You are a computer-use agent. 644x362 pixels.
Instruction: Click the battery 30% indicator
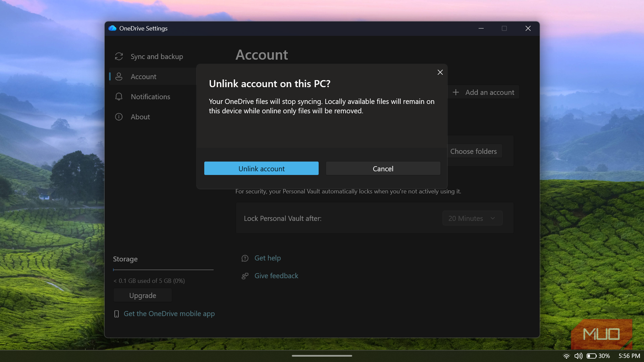coord(598,356)
